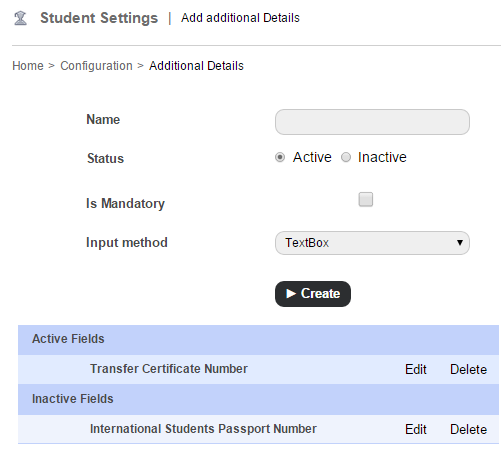Click the dropdown arrow of Input method

(x=460, y=243)
